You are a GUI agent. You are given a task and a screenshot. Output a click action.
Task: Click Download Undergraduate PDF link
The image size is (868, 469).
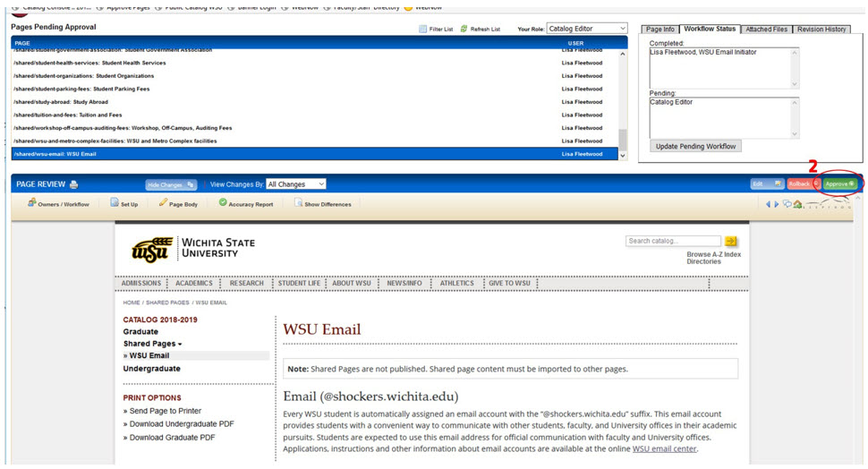tap(182, 424)
